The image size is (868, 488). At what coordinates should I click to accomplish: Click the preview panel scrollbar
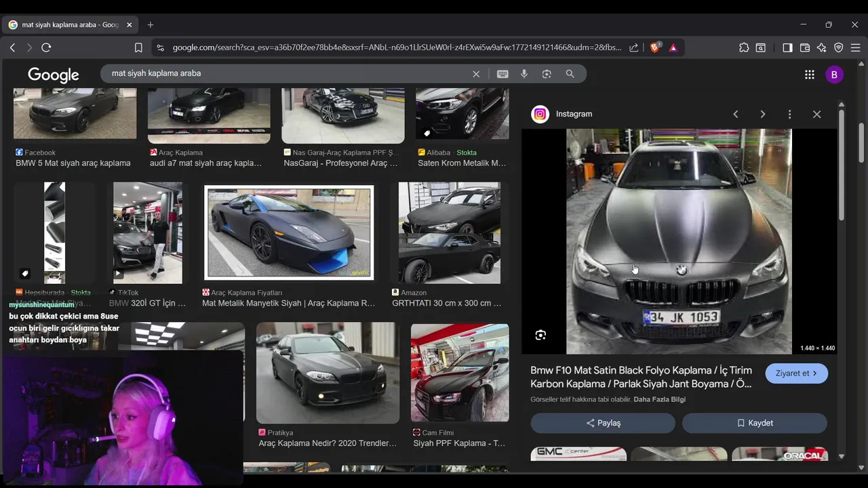pos(842,165)
